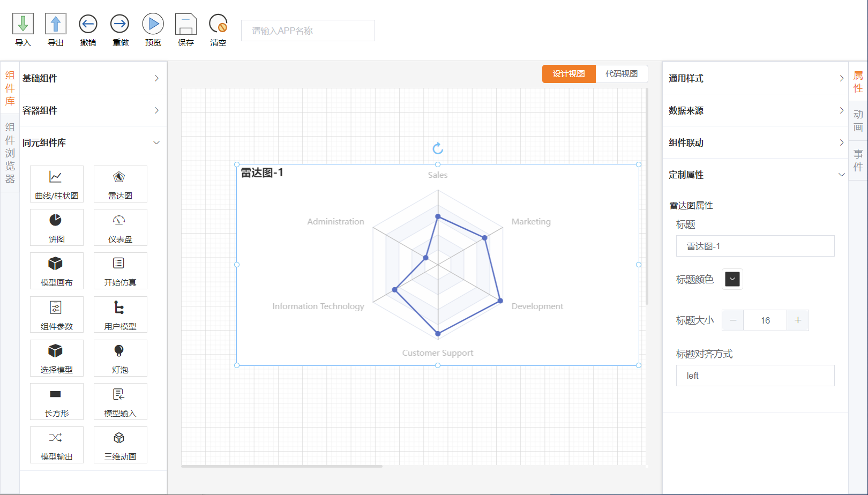868x495 pixels.
Task: Expand the 组件联动 panel
Action: point(755,142)
